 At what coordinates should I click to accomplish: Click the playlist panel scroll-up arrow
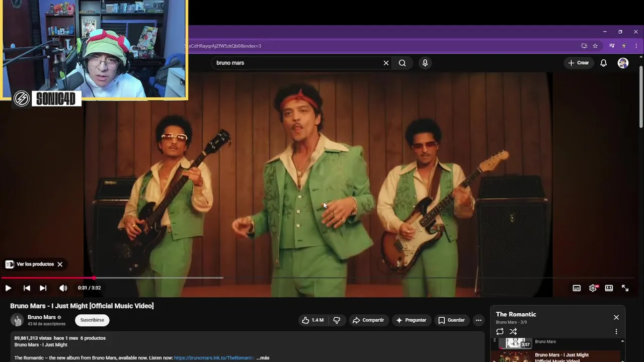click(622, 341)
